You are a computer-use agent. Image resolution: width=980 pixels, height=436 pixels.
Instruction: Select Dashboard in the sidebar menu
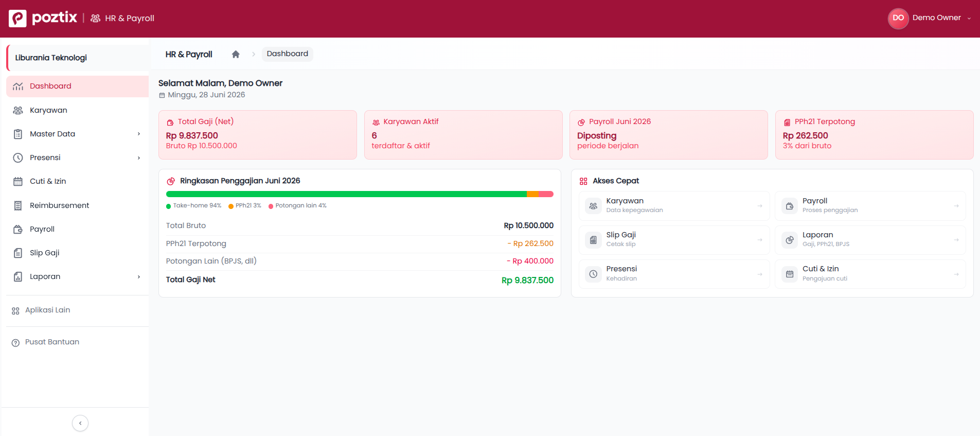point(77,86)
